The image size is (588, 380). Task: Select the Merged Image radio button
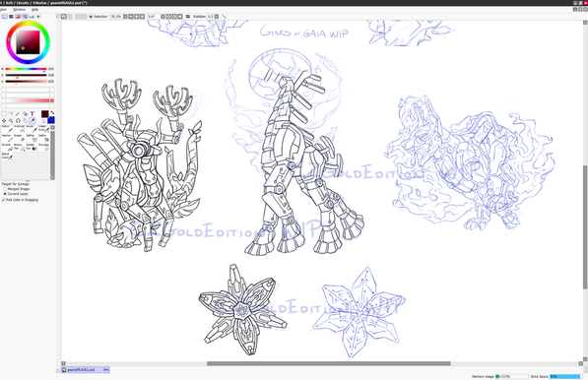(5, 189)
